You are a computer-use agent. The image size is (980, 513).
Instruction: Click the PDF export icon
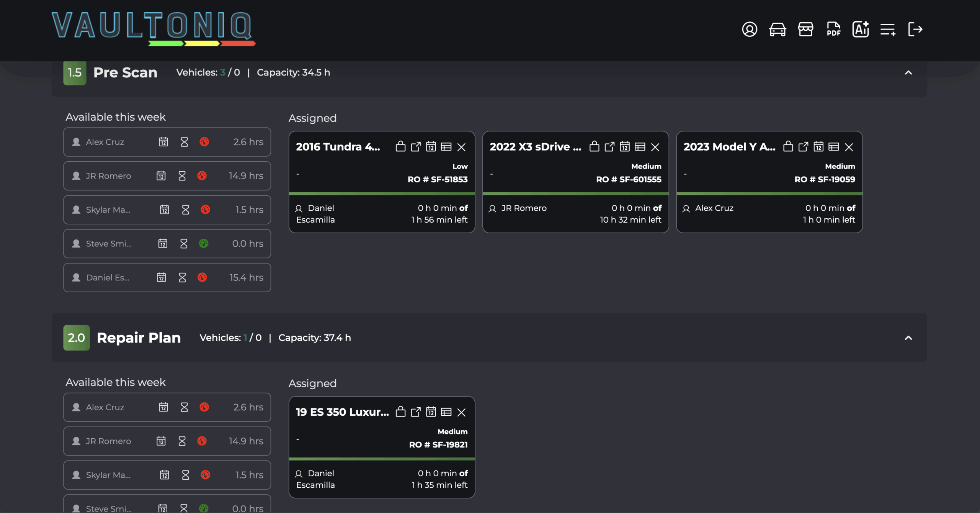tap(833, 29)
